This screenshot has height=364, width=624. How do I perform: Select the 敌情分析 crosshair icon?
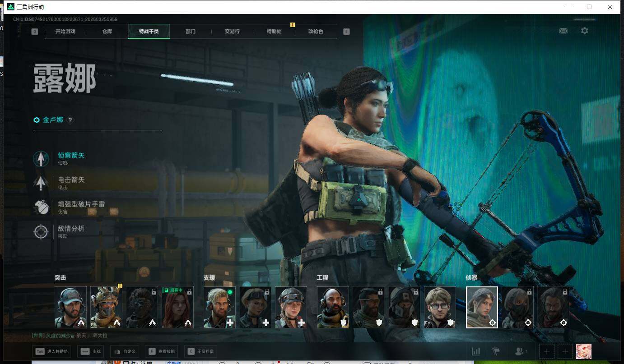[41, 231]
